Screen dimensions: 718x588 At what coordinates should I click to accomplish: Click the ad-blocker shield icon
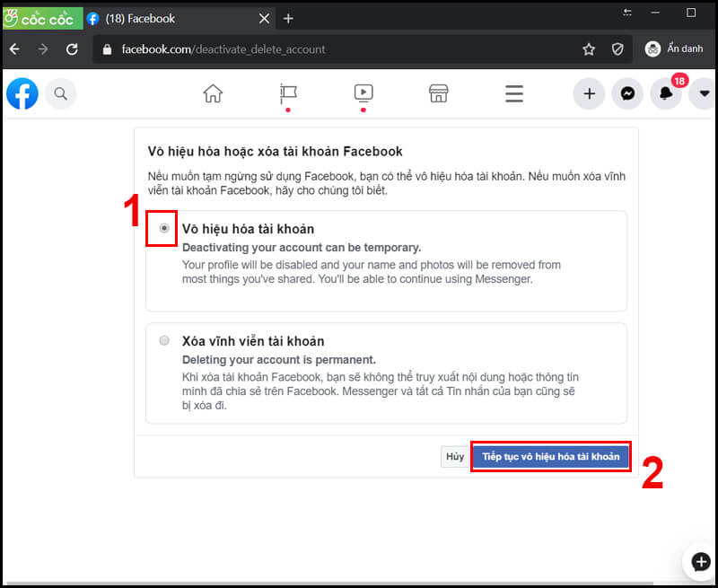[617, 48]
